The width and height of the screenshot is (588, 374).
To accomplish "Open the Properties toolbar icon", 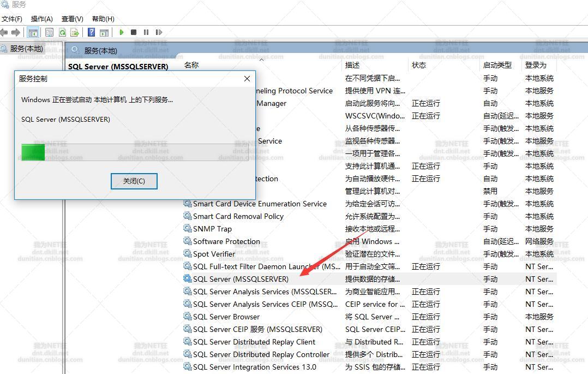I will point(49,32).
